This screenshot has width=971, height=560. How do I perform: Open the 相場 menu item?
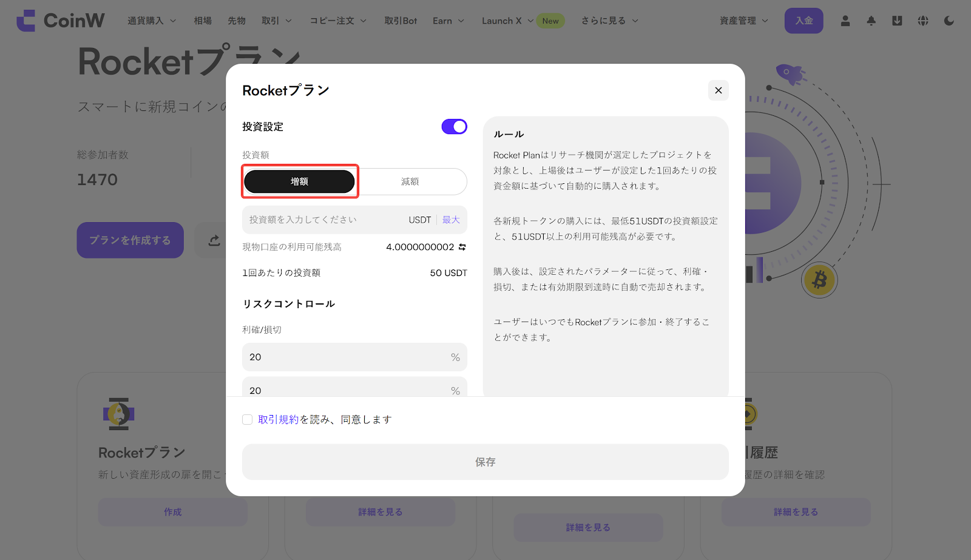click(x=203, y=21)
